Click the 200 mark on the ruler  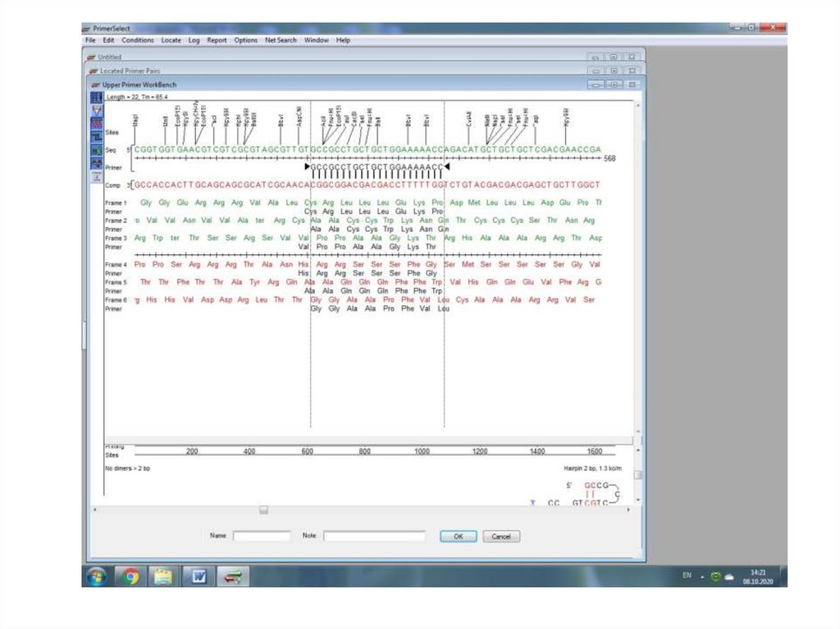192,451
